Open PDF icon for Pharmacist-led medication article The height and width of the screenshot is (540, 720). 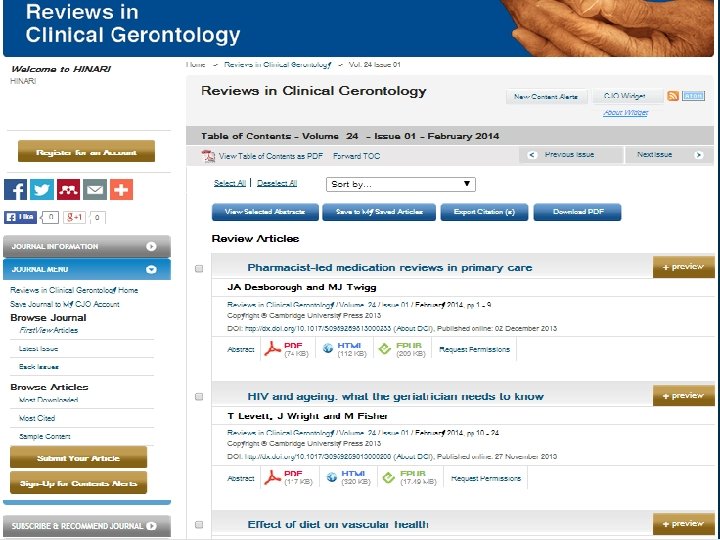(x=273, y=349)
